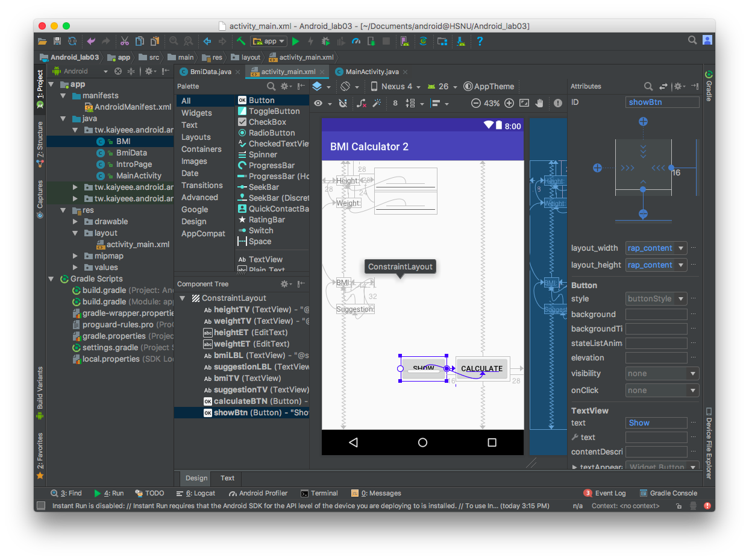The width and height of the screenshot is (749, 560).
Task: Click the Synchronize toolbar icon
Action: (72, 41)
